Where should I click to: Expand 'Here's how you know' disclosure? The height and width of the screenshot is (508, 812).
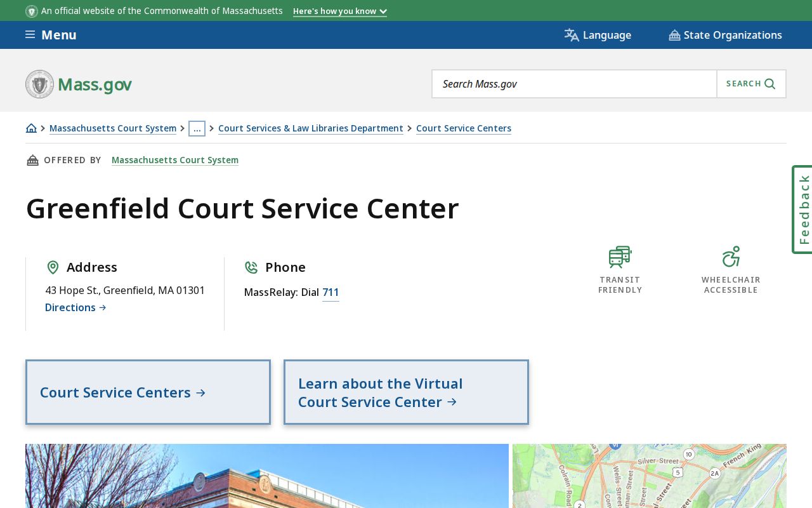tap(340, 11)
